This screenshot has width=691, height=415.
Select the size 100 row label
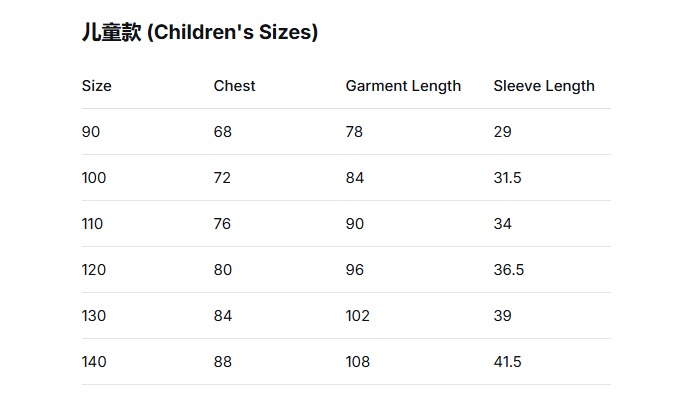point(94,178)
